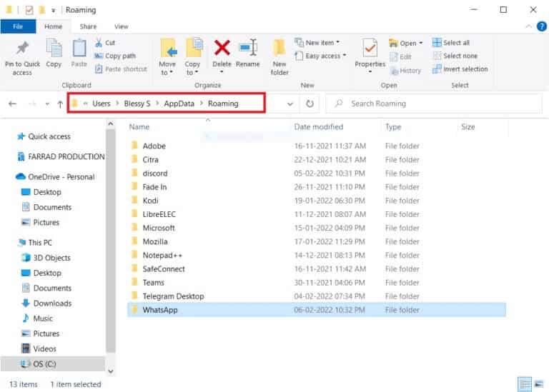This screenshot has width=549, height=392.
Task: Open Properties from ribbon
Action: [370, 56]
